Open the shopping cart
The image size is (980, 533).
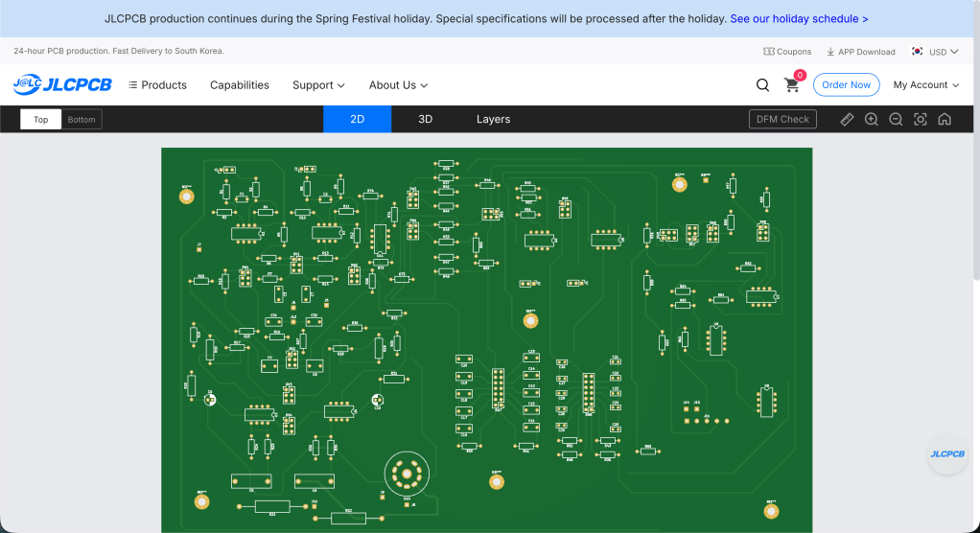coord(792,85)
